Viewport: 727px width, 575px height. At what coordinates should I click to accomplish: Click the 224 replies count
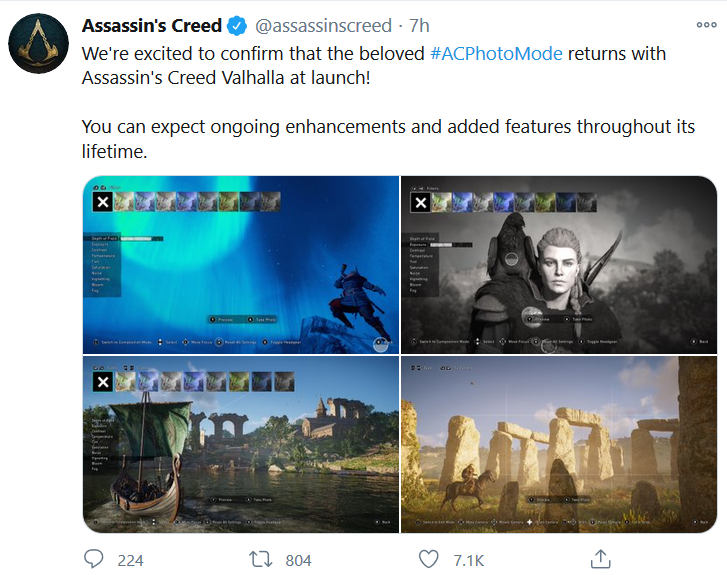130,561
